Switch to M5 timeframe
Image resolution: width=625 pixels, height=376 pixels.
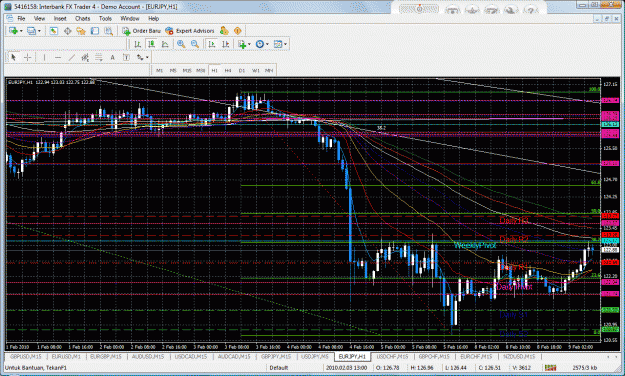[173, 71]
